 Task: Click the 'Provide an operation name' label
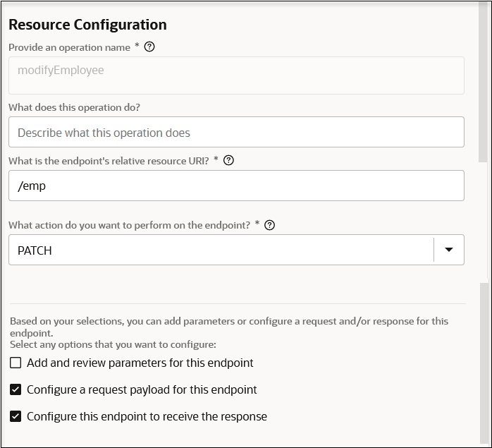(x=69, y=47)
